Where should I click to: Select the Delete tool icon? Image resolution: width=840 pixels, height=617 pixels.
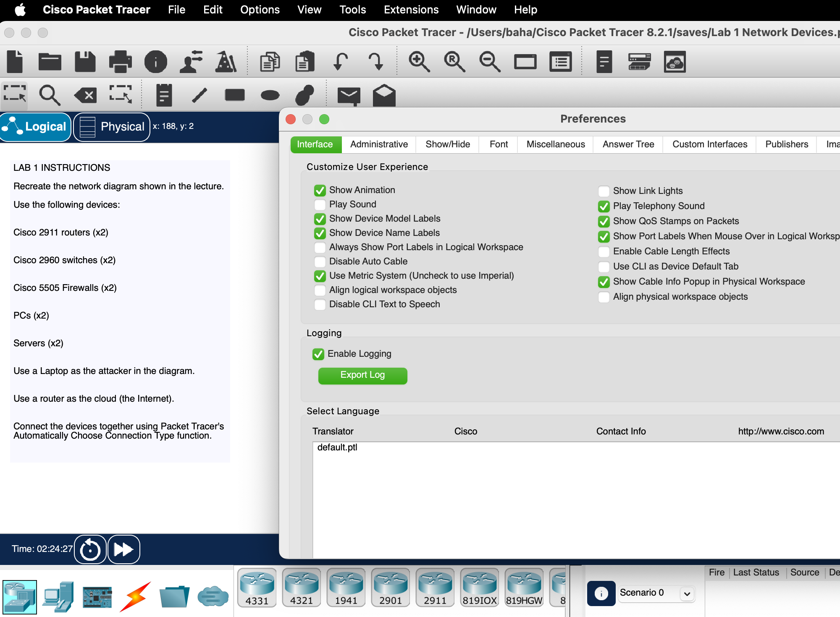coord(85,95)
